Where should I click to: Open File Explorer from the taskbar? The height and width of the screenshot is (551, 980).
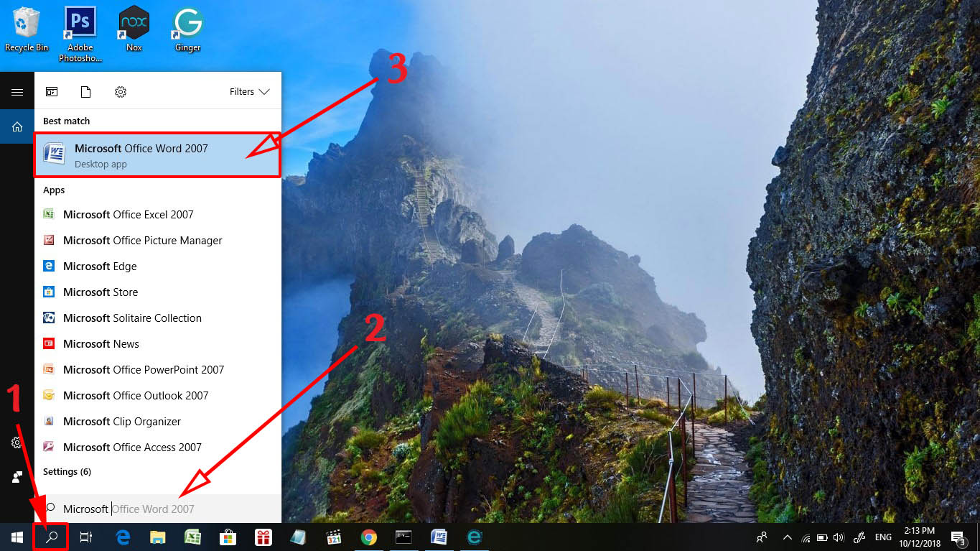pos(157,537)
